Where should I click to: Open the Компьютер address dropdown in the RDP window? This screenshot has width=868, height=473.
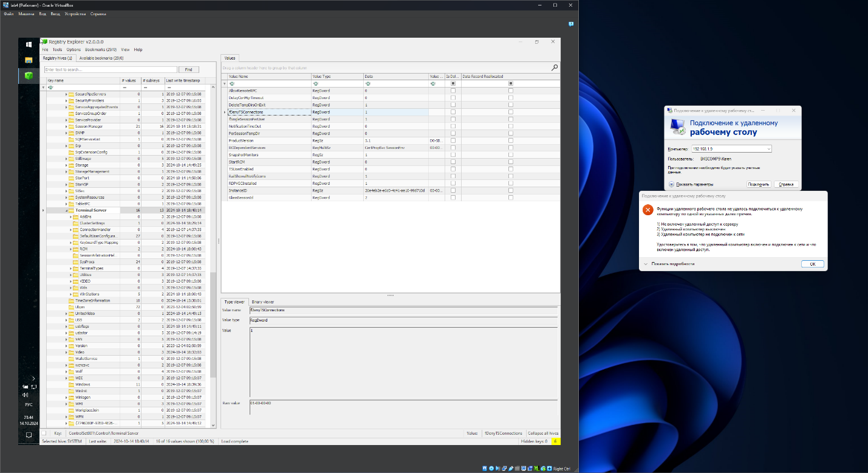pos(768,149)
